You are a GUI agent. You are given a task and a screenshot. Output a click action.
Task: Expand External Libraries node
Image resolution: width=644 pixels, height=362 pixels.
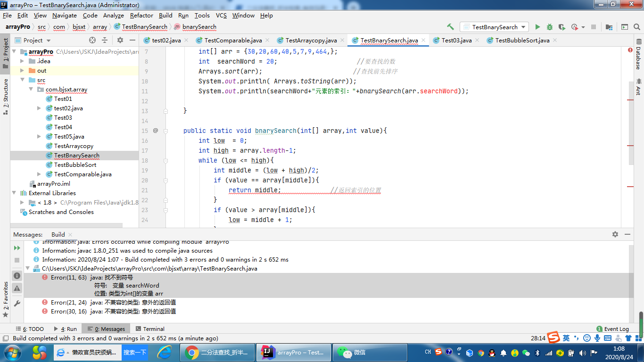coord(14,193)
